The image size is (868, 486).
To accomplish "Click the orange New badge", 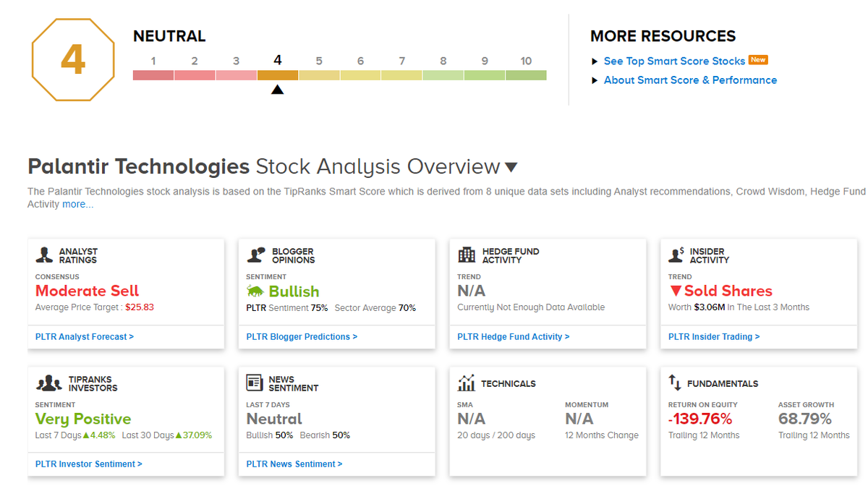I will pyautogui.click(x=758, y=60).
